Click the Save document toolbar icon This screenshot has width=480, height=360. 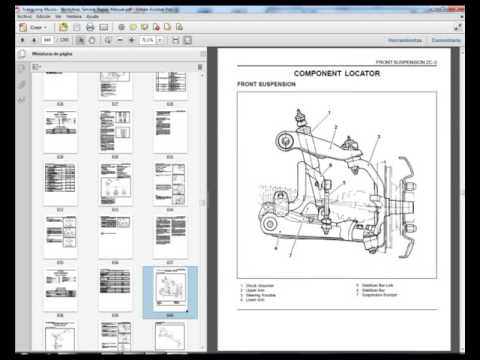coord(76,27)
